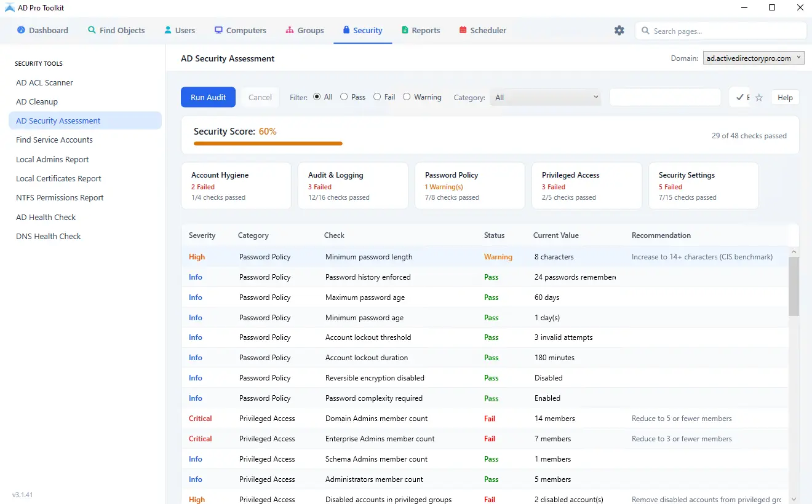Screen dimensions: 812x504
Task: Sort by the Check column header
Action: point(334,235)
